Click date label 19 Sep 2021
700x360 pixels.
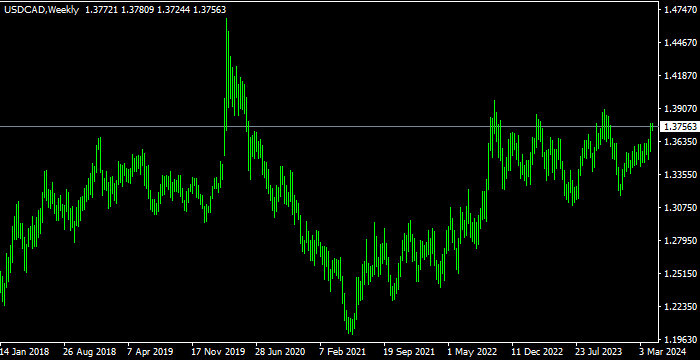click(x=410, y=351)
